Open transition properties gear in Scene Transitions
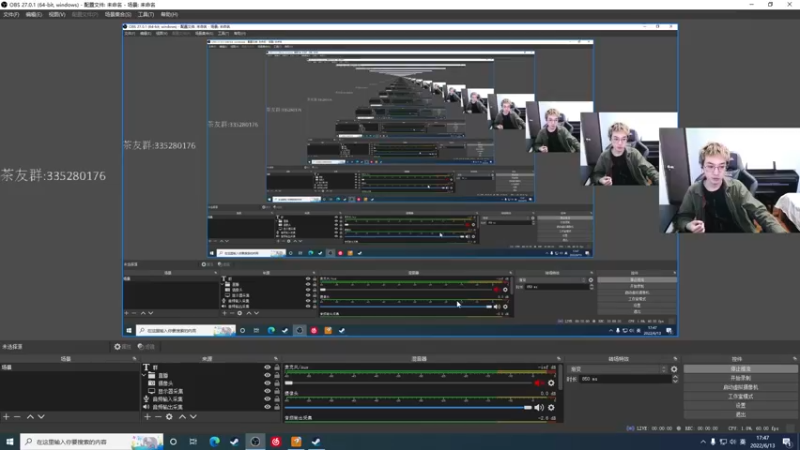800x450 pixels. [674, 369]
